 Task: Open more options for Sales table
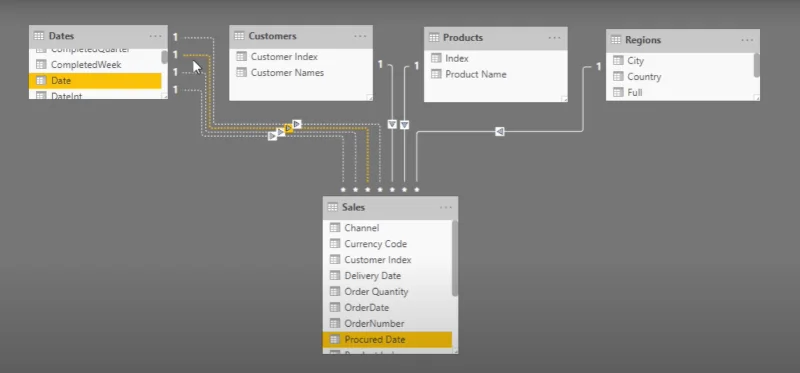(x=445, y=207)
